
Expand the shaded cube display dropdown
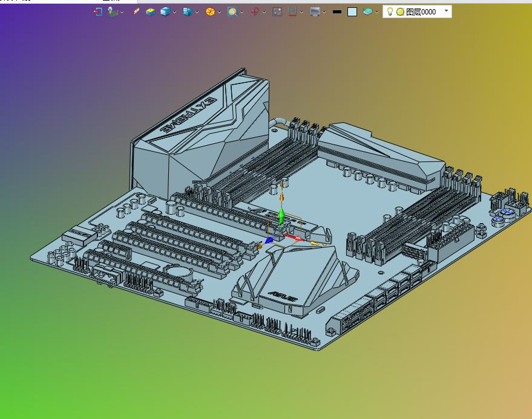click(174, 12)
